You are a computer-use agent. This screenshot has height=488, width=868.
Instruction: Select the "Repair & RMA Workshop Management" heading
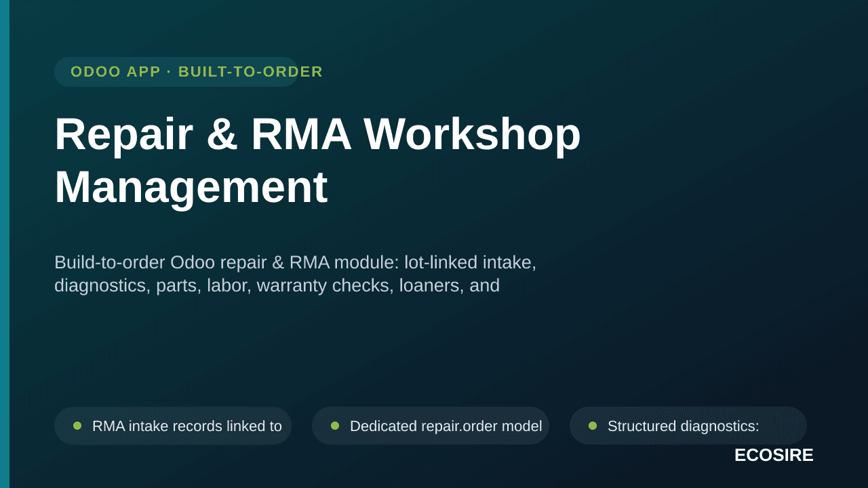tap(317, 160)
